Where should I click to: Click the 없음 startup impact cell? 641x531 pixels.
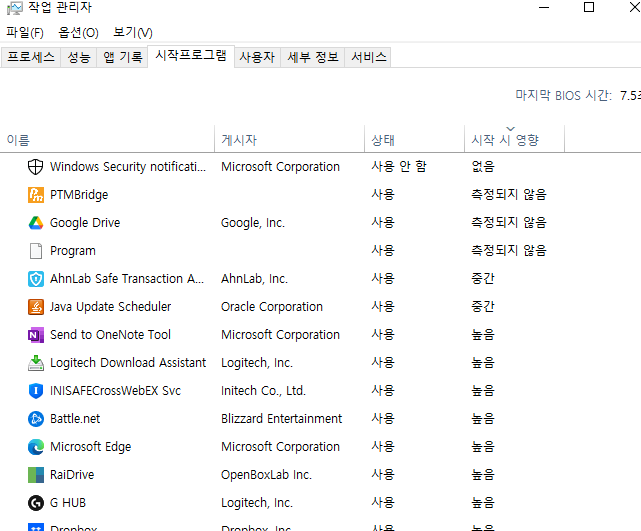[x=483, y=166]
